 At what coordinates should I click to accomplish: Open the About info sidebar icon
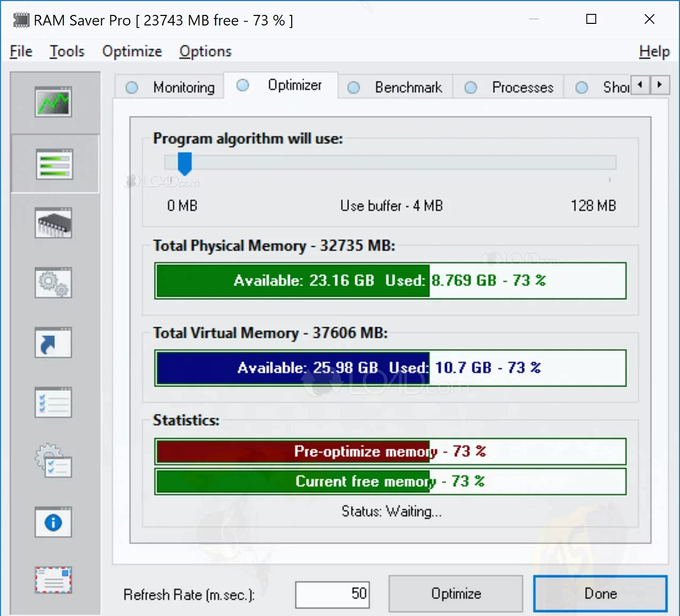[53, 522]
